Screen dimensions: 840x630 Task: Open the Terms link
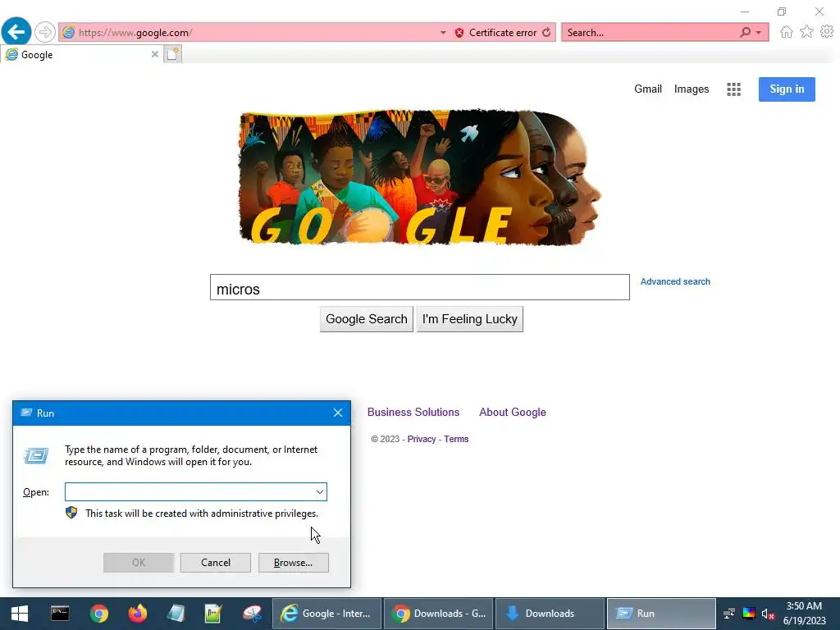pyautogui.click(x=456, y=439)
